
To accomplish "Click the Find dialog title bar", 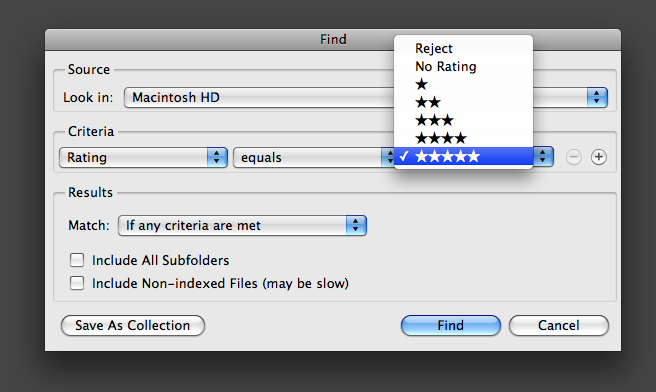I will (x=333, y=39).
